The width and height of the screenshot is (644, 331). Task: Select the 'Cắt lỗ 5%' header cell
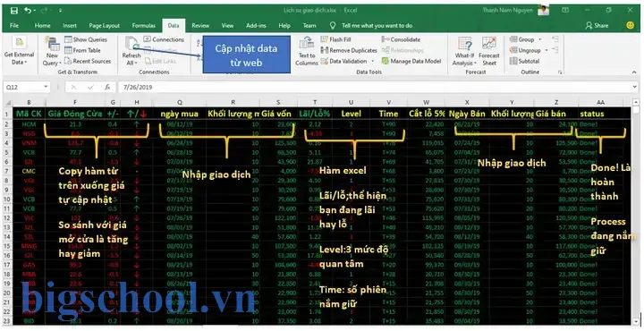[x=427, y=114]
